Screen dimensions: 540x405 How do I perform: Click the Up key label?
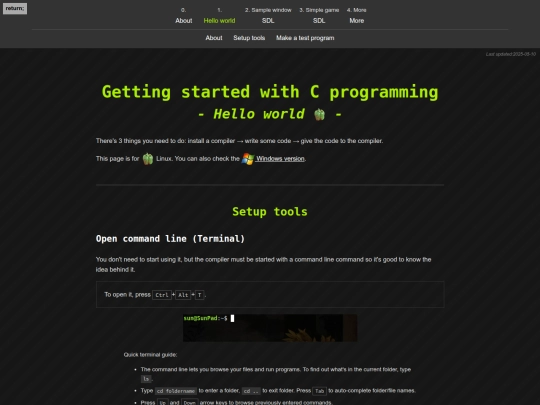(163, 402)
